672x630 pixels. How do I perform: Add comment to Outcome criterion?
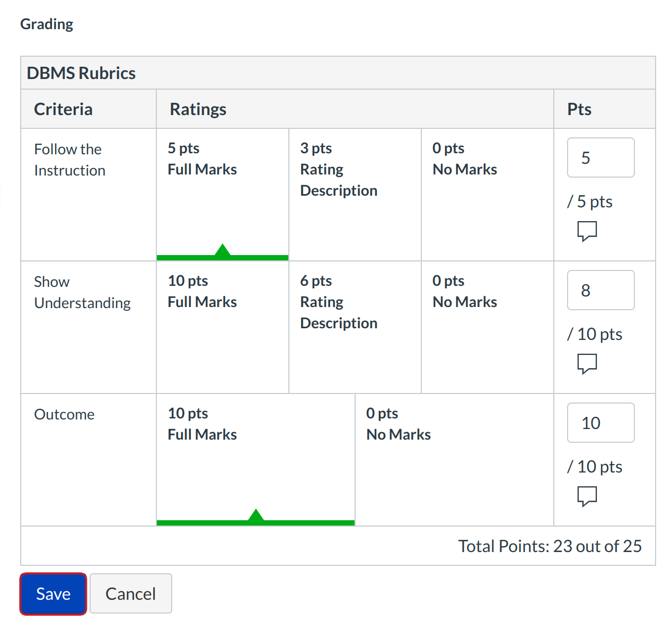(x=587, y=496)
